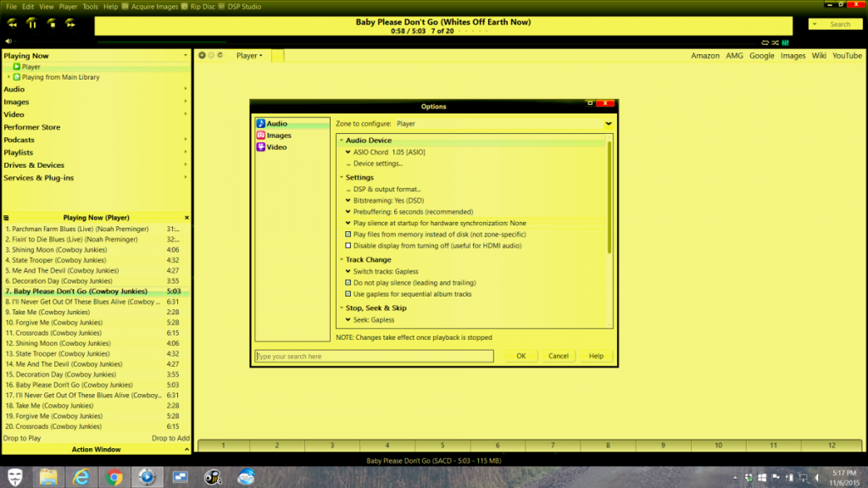Open the bee app on the taskbar
This screenshot has height=488, width=868.
tap(213, 477)
